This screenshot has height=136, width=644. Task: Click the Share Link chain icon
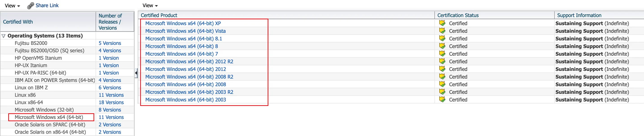pyautogui.click(x=30, y=6)
